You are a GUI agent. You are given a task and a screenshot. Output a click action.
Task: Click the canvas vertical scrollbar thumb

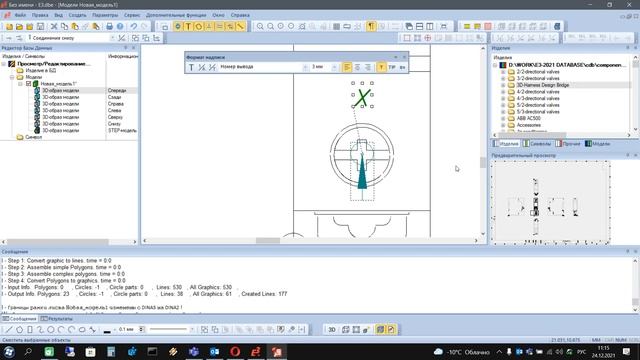[x=483, y=162]
